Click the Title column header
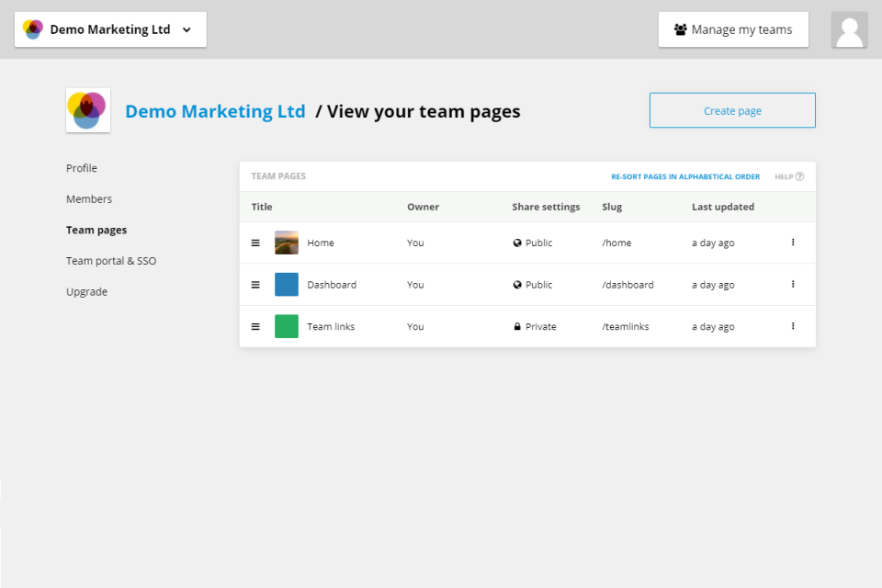Viewport: 882px width, 588px height. point(262,207)
